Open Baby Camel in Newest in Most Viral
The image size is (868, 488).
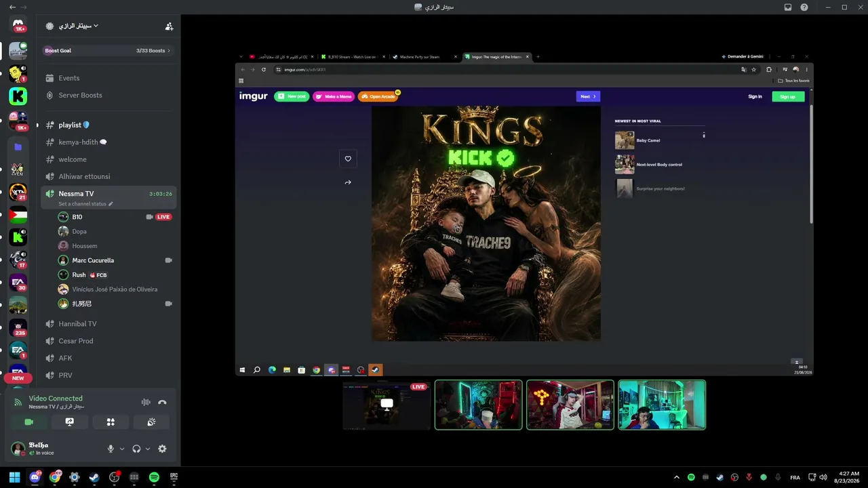pyautogui.click(x=648, y=140)
